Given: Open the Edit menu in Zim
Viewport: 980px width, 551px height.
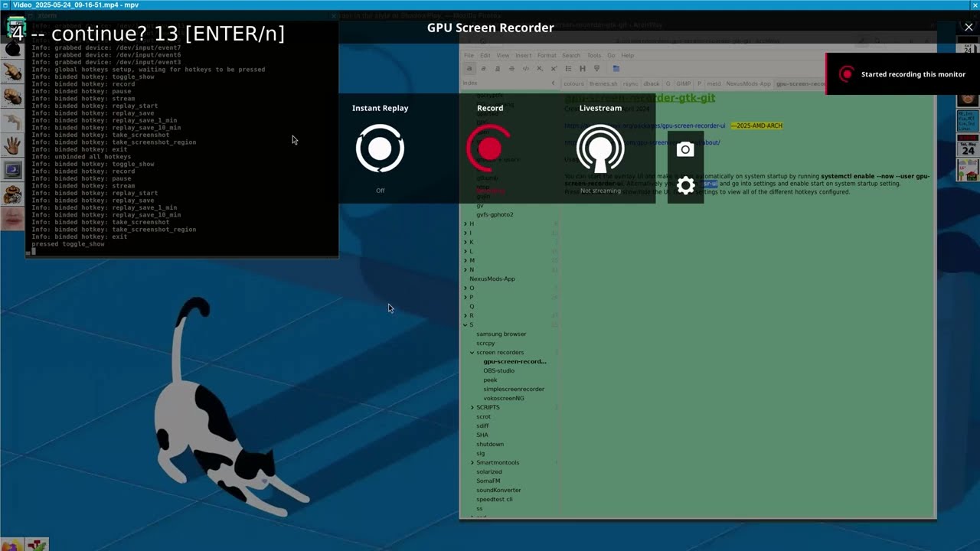Looking at the screenshot, I should point(485,55).
